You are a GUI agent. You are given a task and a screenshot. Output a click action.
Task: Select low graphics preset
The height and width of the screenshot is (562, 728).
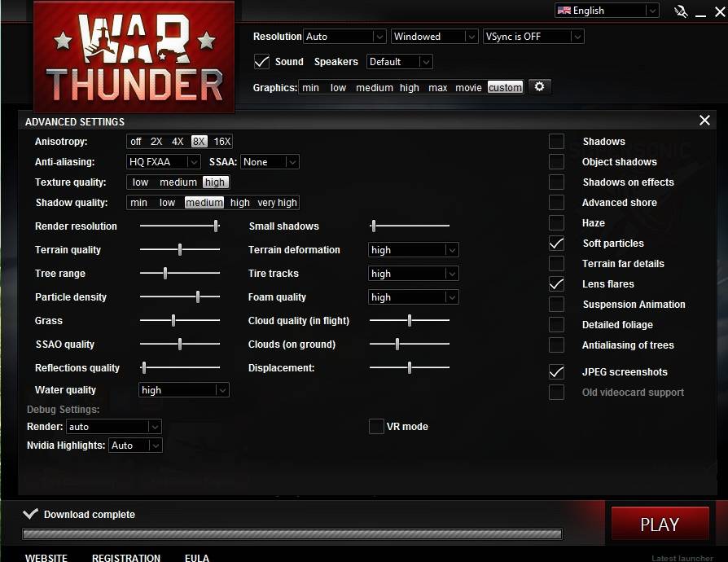339,87
